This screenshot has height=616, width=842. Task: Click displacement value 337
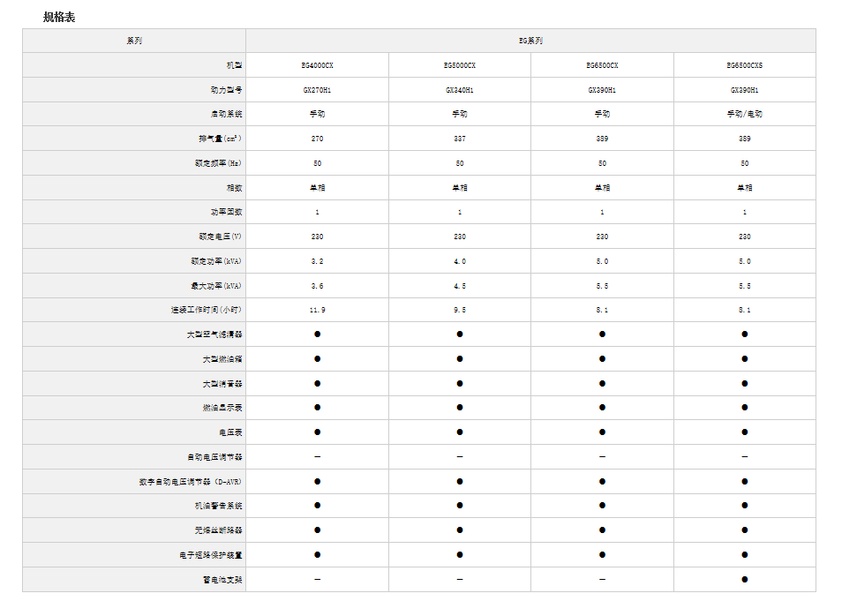(460, 139)
